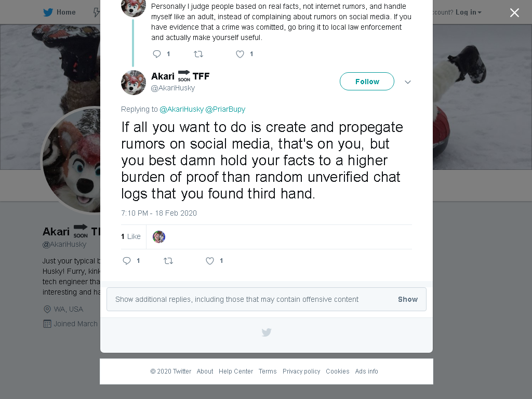This screenshot has width=532, height=399.
Task: Open the @PriarBupy mention link
Action: [225, 109]
